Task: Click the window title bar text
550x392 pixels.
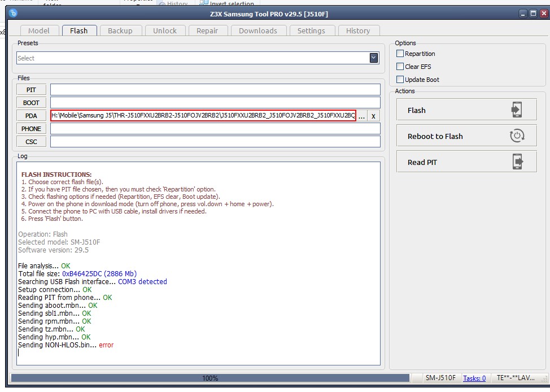Action: tap(269, 14)
